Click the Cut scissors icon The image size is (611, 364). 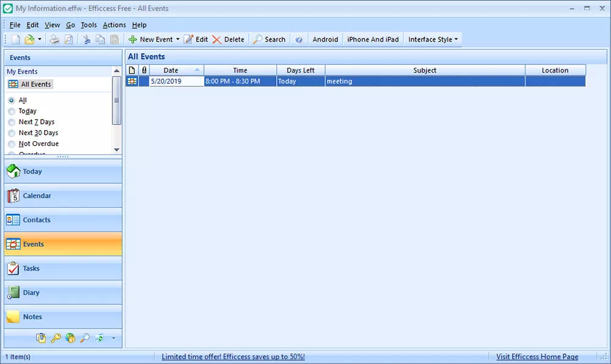87,39
